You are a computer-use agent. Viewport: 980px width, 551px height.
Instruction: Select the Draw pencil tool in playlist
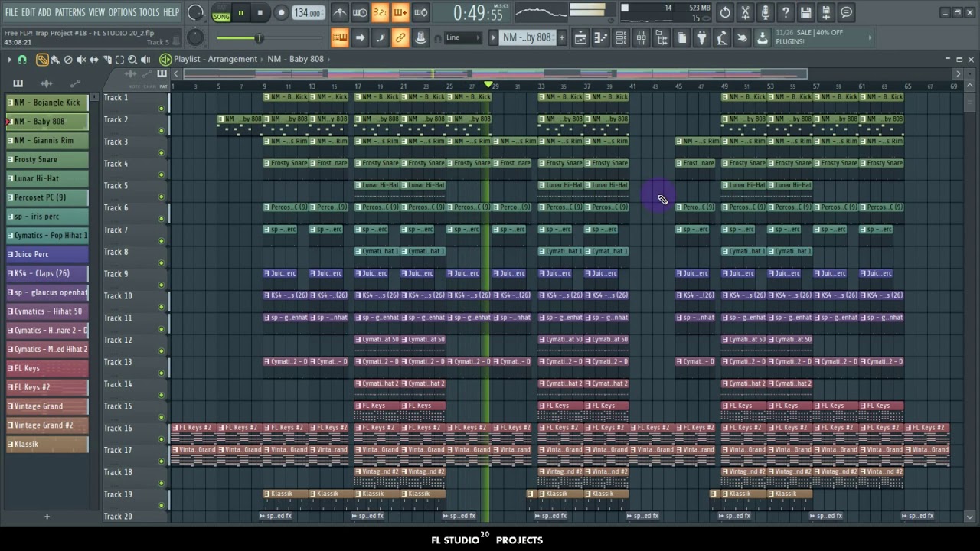point(42,60)
